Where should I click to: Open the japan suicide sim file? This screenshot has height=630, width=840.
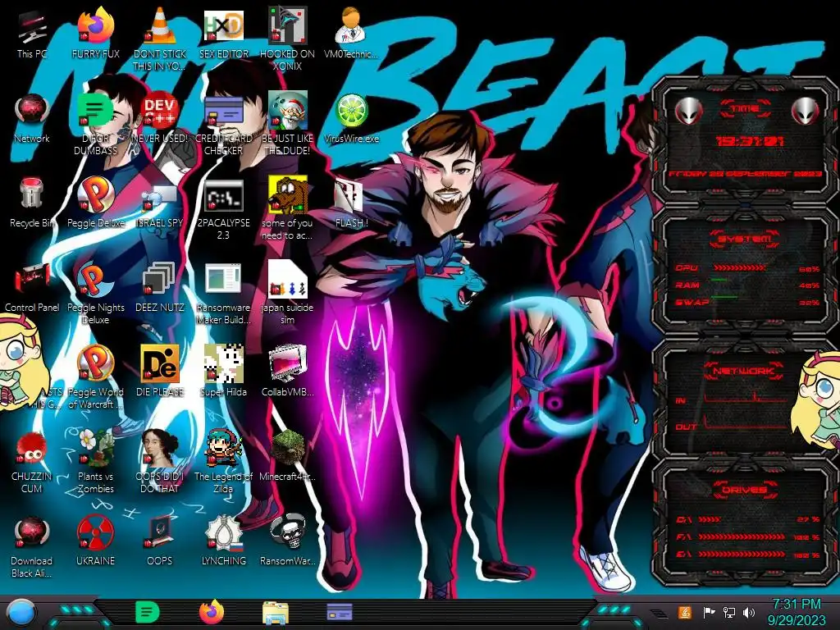287,279
